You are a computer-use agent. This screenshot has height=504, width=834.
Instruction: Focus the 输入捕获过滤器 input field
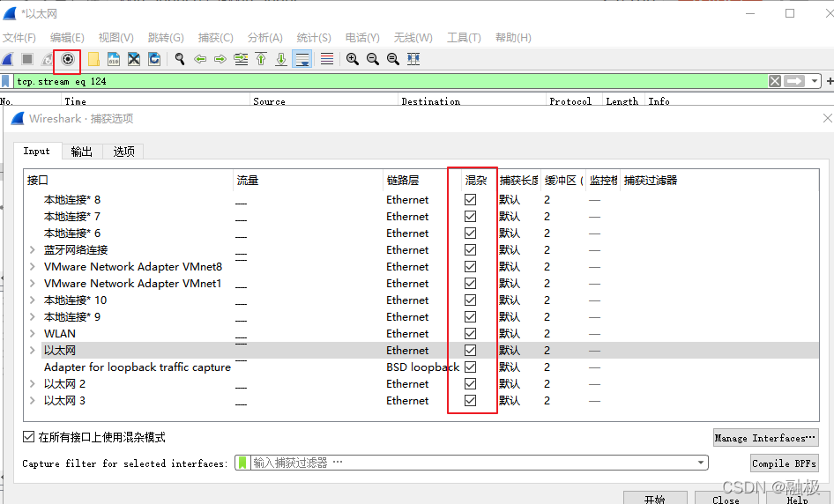(x=474, y=463)
